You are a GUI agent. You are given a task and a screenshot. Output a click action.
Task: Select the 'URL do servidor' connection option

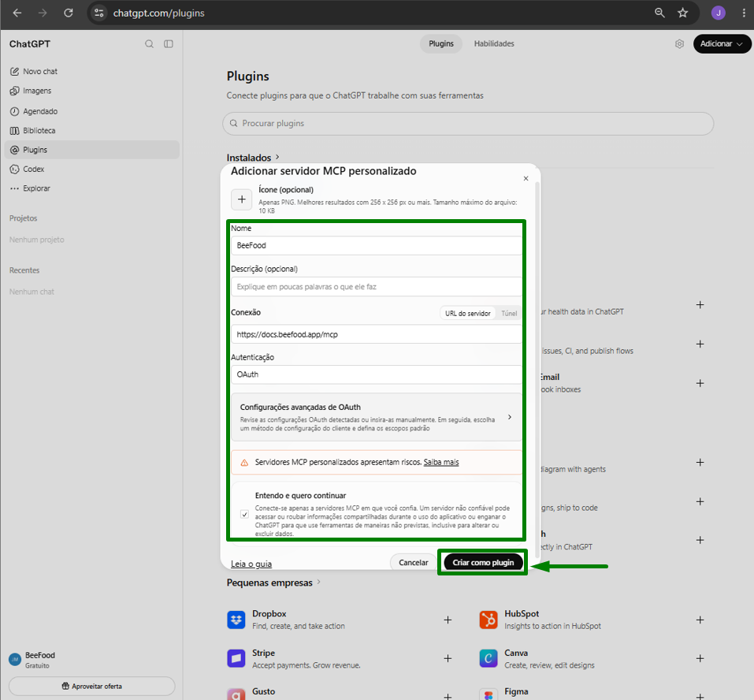pyautogui.click(x=467, y=313)
